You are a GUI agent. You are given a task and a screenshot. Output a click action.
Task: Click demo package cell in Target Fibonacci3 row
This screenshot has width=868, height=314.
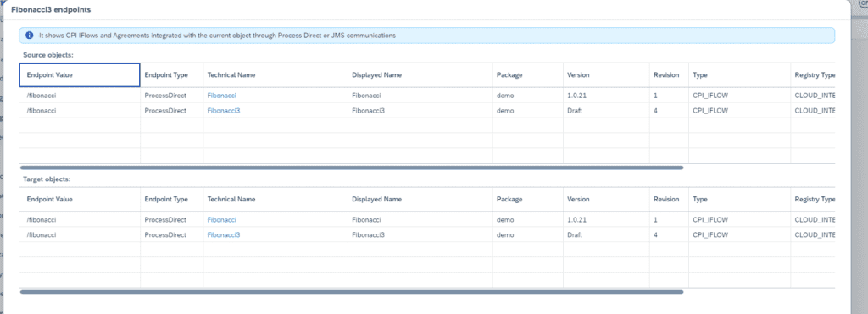click(527, 235)
